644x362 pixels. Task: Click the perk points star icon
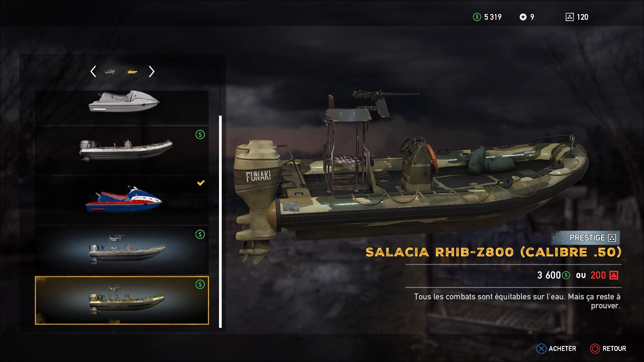523,17
